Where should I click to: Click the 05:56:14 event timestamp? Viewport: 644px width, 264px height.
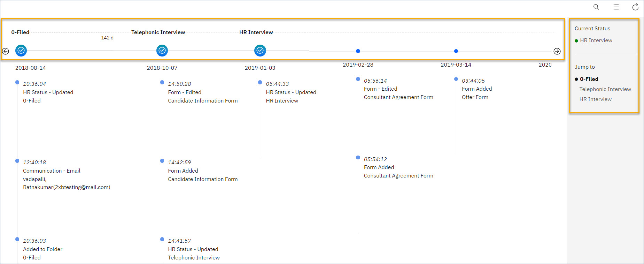click(375, 81)
